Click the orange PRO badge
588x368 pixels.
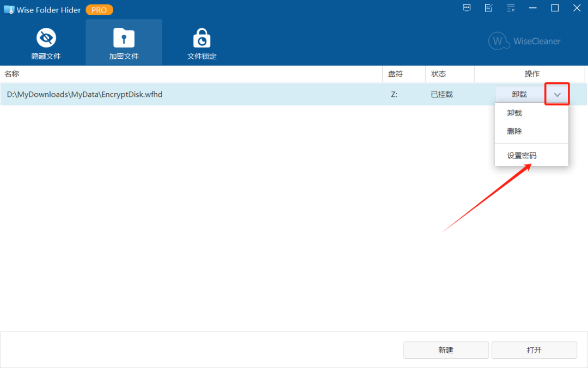(100, 10)
